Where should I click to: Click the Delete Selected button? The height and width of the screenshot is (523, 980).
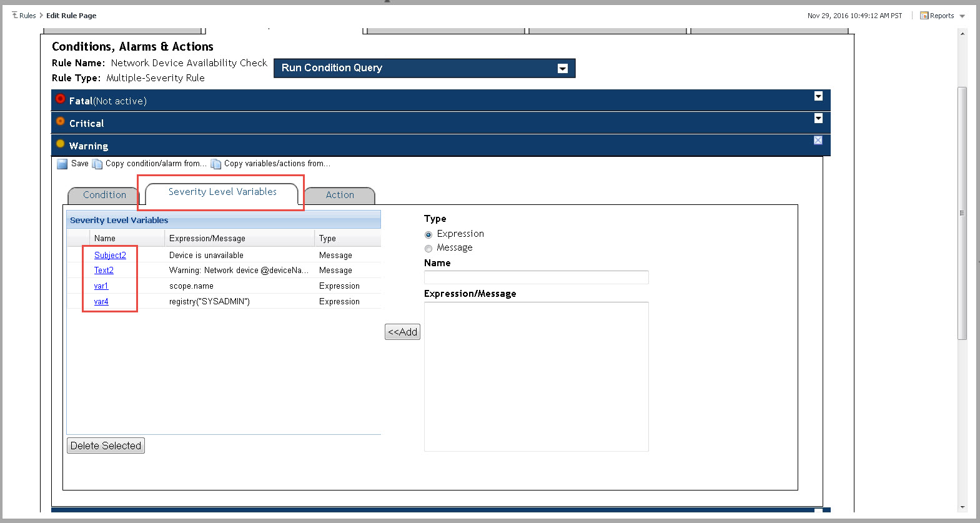106,446
